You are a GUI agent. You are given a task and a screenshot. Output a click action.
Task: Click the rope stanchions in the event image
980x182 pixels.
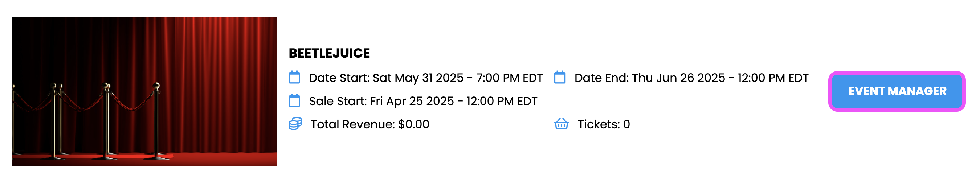tap(106, 114)
